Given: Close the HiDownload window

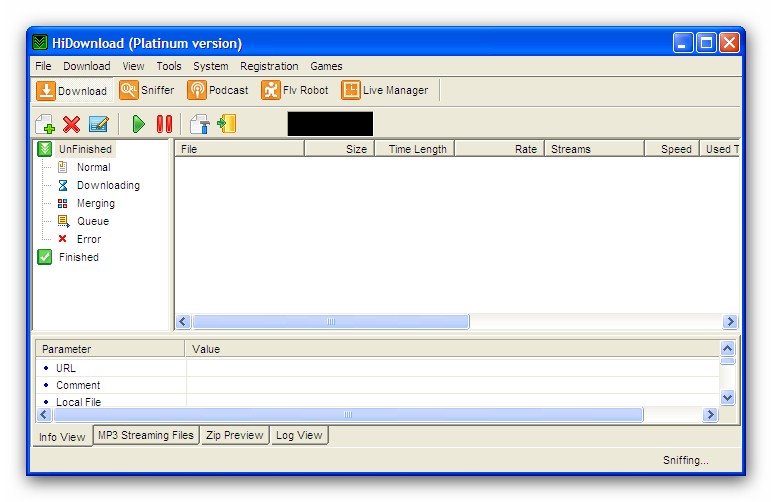Looking at the screenshot, I should (729, 43).
